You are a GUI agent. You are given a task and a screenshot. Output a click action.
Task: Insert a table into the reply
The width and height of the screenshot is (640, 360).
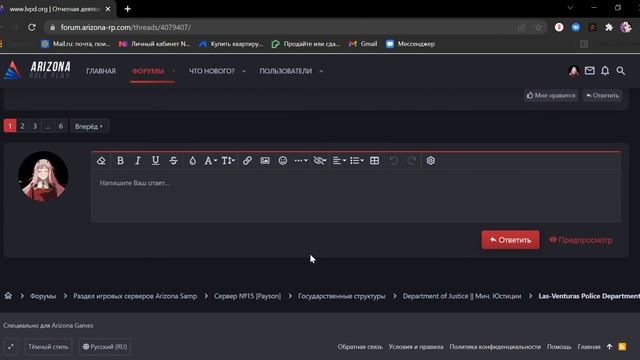pyautogui.click(x=374, y=161)
